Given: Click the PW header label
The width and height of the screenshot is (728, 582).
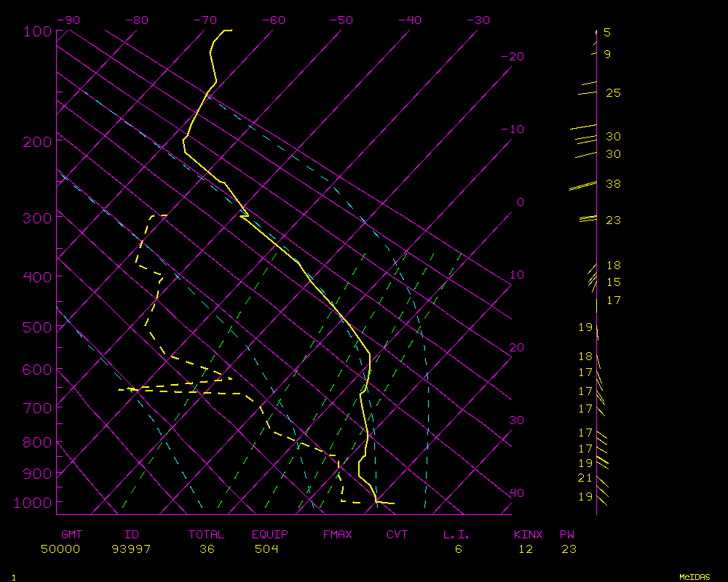Looking at the screenshot, I should 567,535.
